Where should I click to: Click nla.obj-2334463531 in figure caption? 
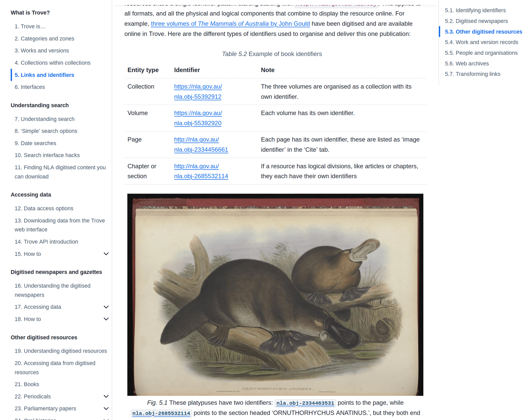305,403
